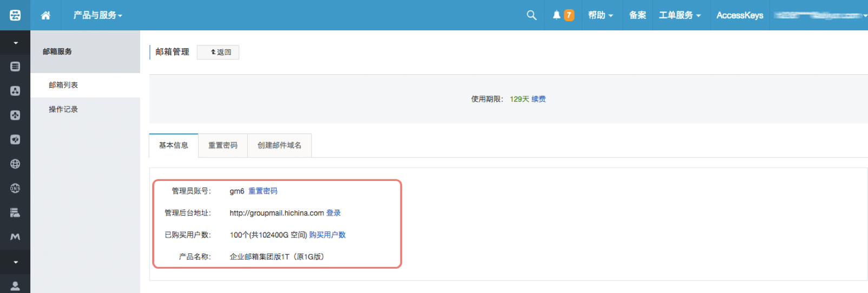Click 登录 link next to groupmail address
Screen dimensions: 868x293
pos(333,213)
